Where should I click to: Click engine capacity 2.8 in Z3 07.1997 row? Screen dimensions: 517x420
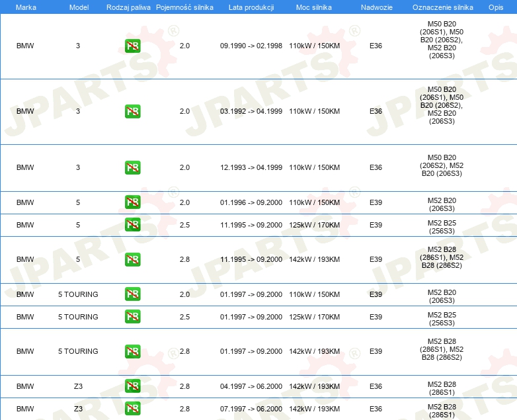pyautogui.click(x=184, y=409)
